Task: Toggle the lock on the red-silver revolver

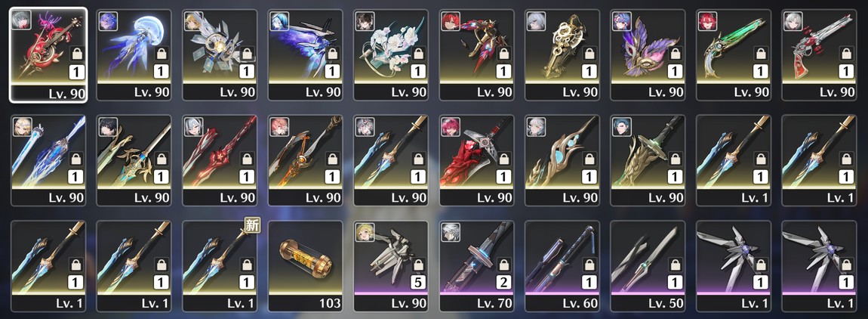Action: pos(847,54)
